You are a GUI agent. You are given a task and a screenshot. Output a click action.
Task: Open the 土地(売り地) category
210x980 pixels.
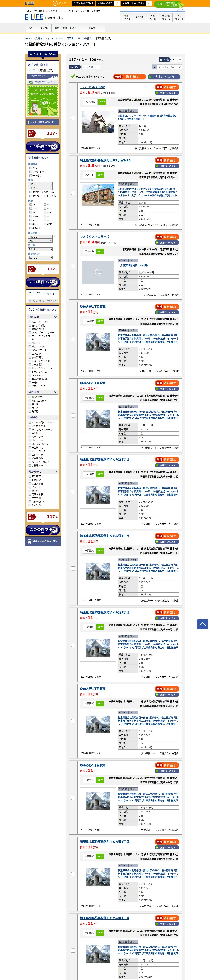point(152,17)
